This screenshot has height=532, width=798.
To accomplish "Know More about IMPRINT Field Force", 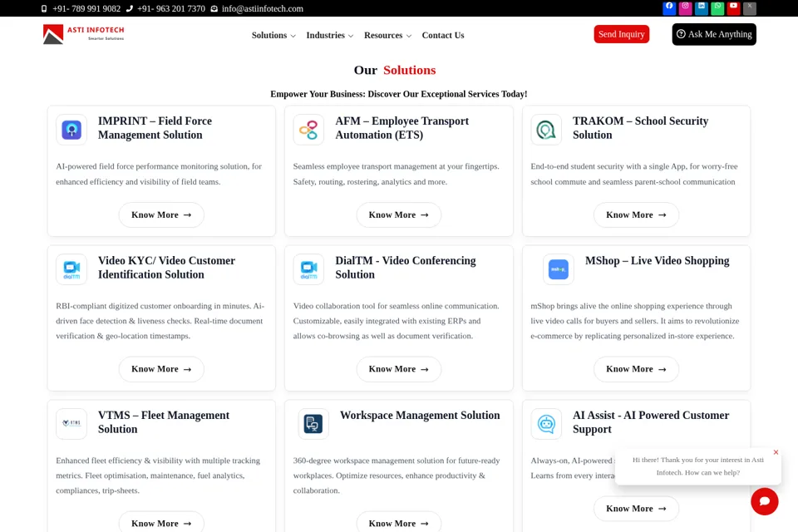I will point(161,214).
